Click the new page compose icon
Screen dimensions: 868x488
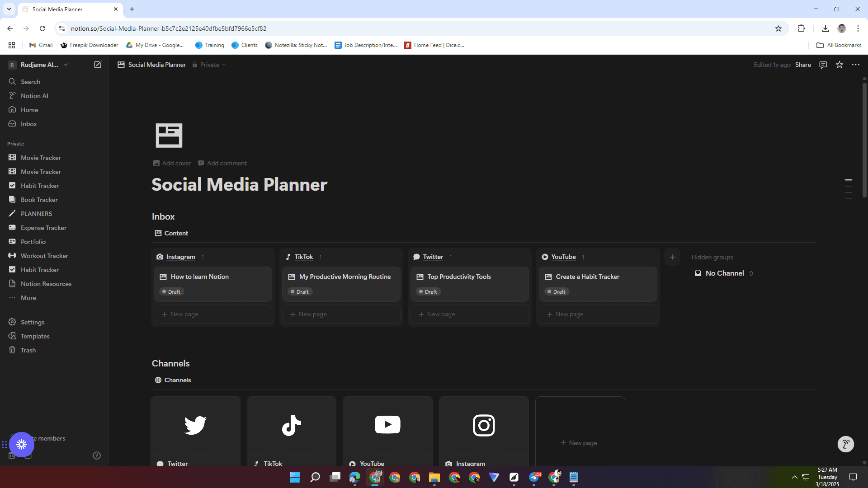98,65
